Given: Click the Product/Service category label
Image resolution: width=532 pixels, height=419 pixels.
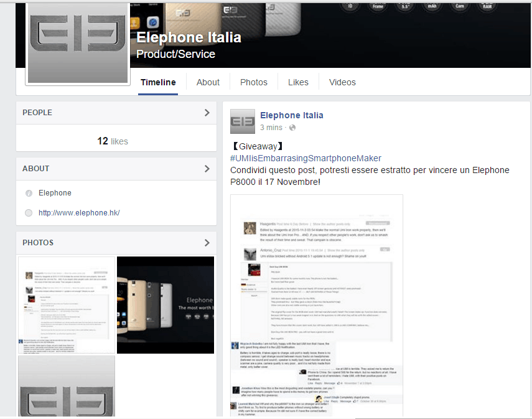Looking at the screenshot, I should coord(175,54).
